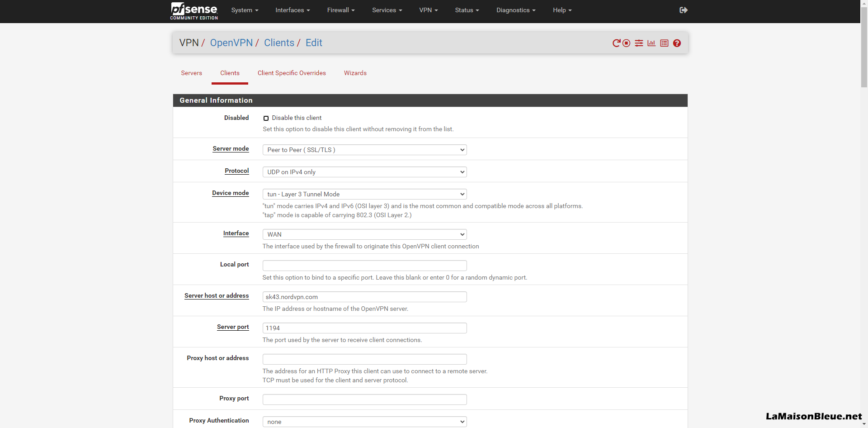Open the red help question icon
The image size is (868, 428).
677,43
